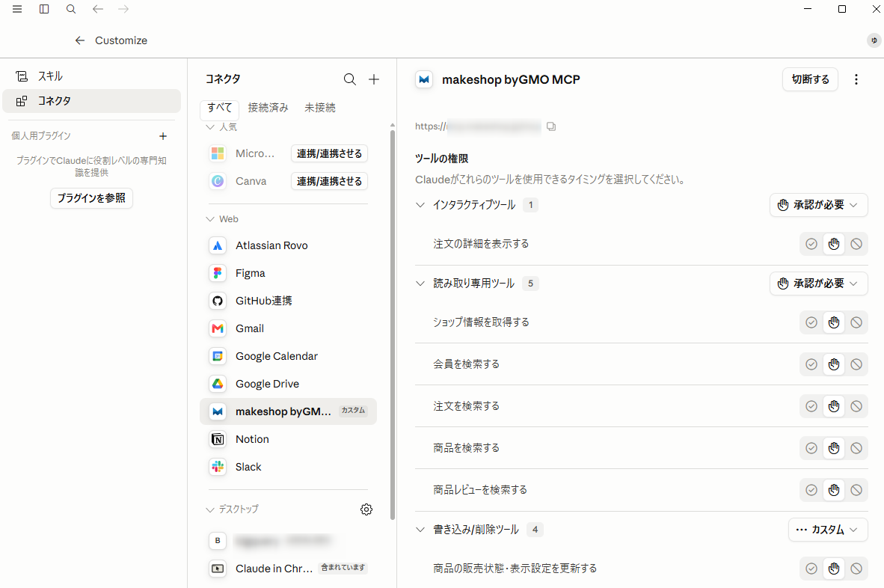Switch to the 接続済み tab
This screenshot has width=884, height=588.
268,108
